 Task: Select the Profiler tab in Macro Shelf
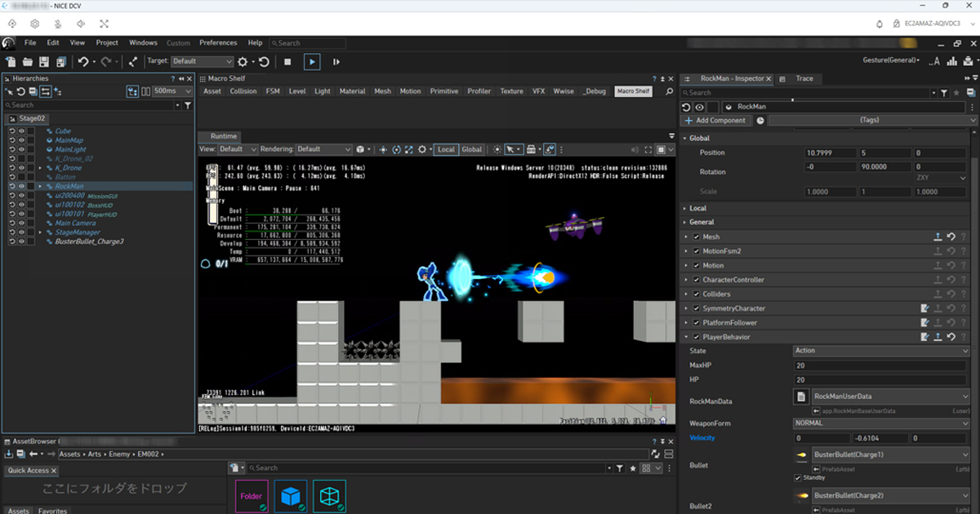479,91
